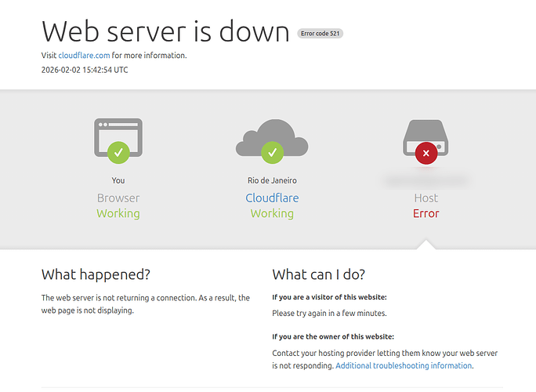
Task: Click the Cloudflare cloud icon
Action: click(272, 137)
